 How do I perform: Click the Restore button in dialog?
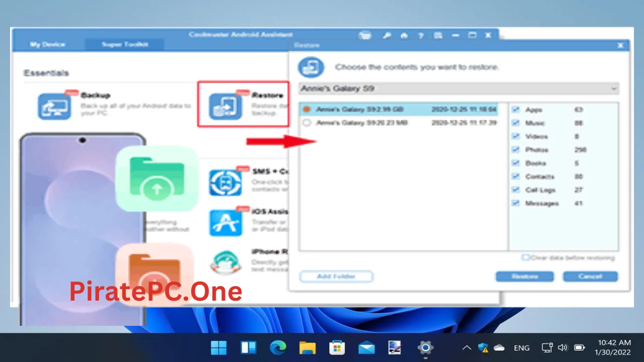pos(525,277)
